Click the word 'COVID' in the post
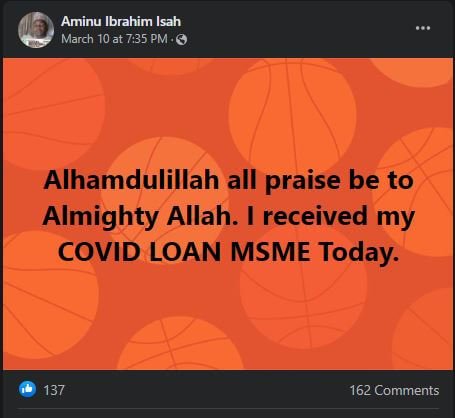The width and height of the screenshot is (455, 418). [99, 252]
